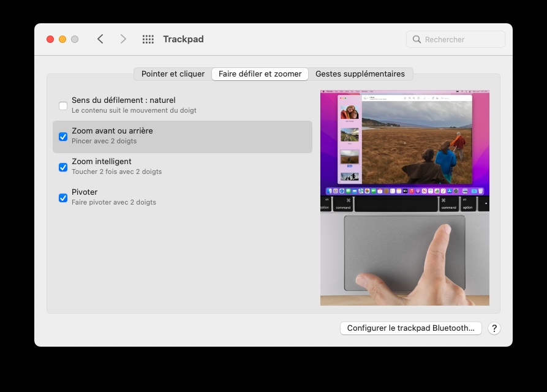
Task: Untick the Pivoter checkbox
Action: point(63,197)
